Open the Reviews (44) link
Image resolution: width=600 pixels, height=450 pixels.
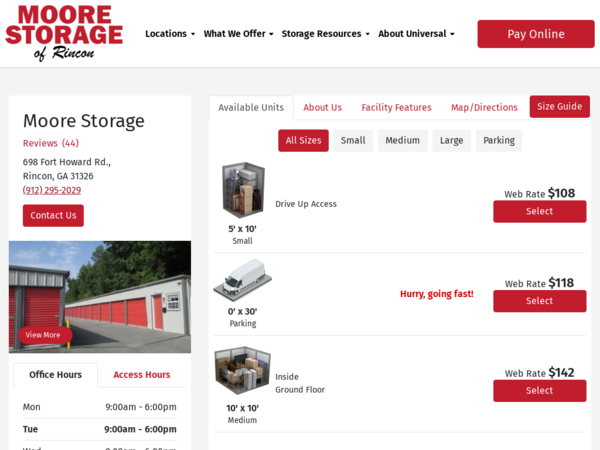tap(51, 143)
